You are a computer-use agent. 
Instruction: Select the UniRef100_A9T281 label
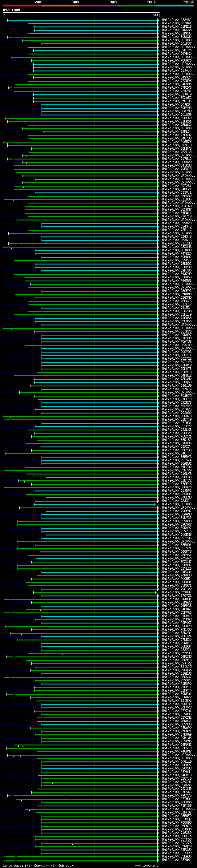pos(176,186)
